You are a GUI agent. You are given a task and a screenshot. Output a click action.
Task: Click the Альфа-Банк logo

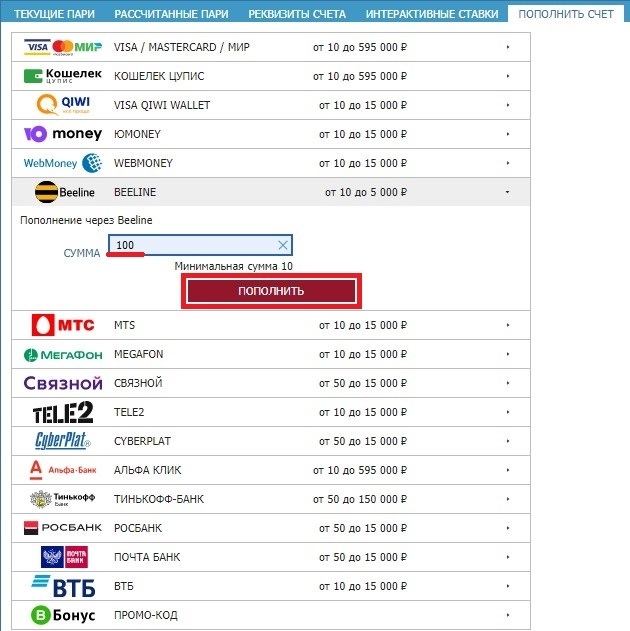click(x=63, y=470)
